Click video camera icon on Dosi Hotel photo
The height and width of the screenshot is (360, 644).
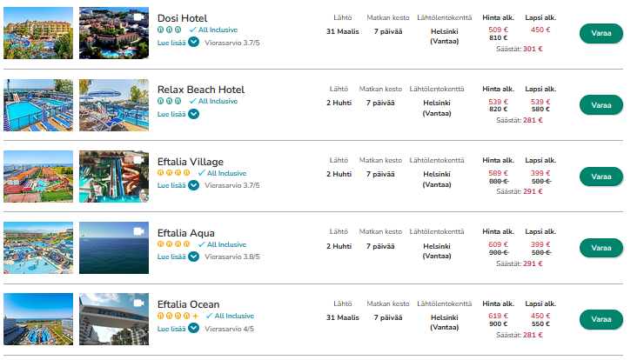[x=138, y=17]
